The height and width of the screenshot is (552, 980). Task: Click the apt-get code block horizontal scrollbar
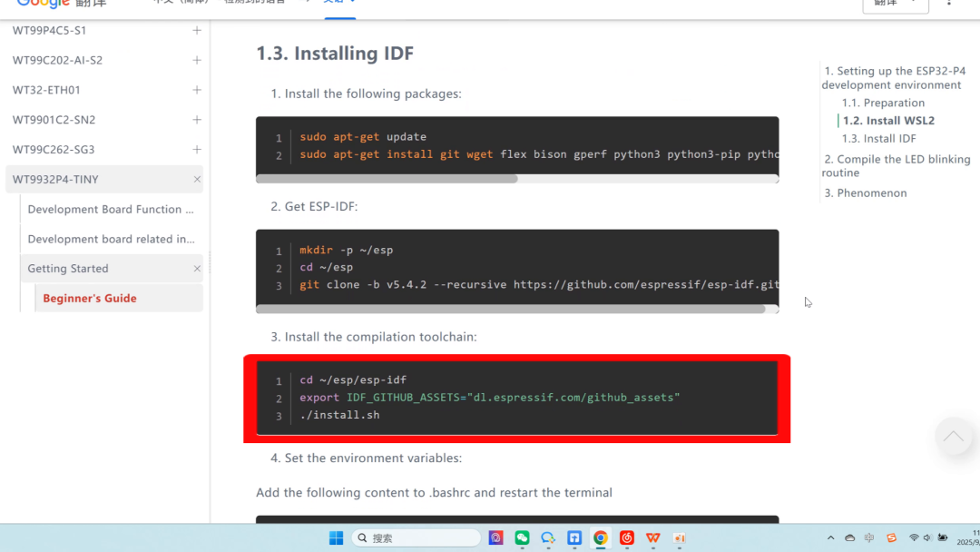click(x=387, y=179)
